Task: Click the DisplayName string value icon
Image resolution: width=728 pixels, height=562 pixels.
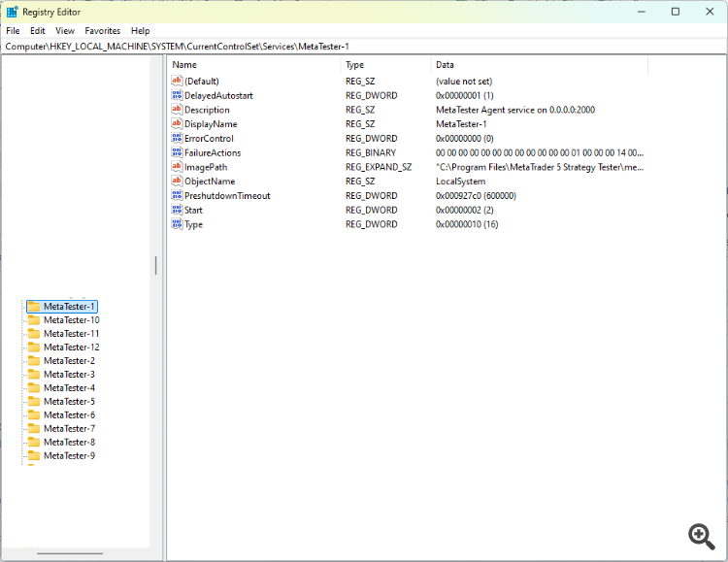Action: coord(177,124)
